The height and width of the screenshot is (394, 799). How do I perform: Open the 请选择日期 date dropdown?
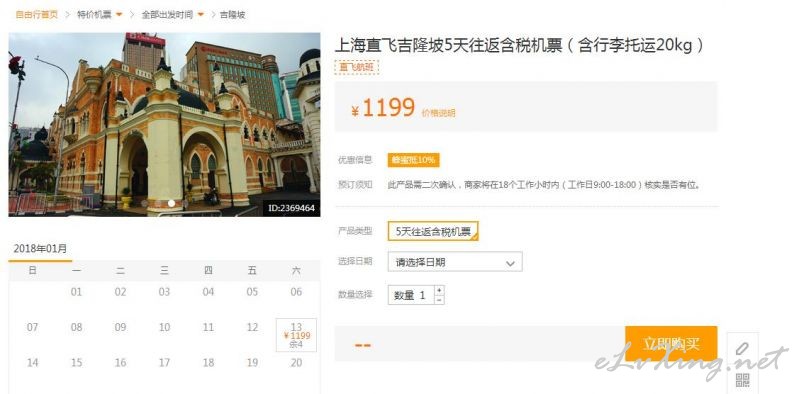[455, 262]
